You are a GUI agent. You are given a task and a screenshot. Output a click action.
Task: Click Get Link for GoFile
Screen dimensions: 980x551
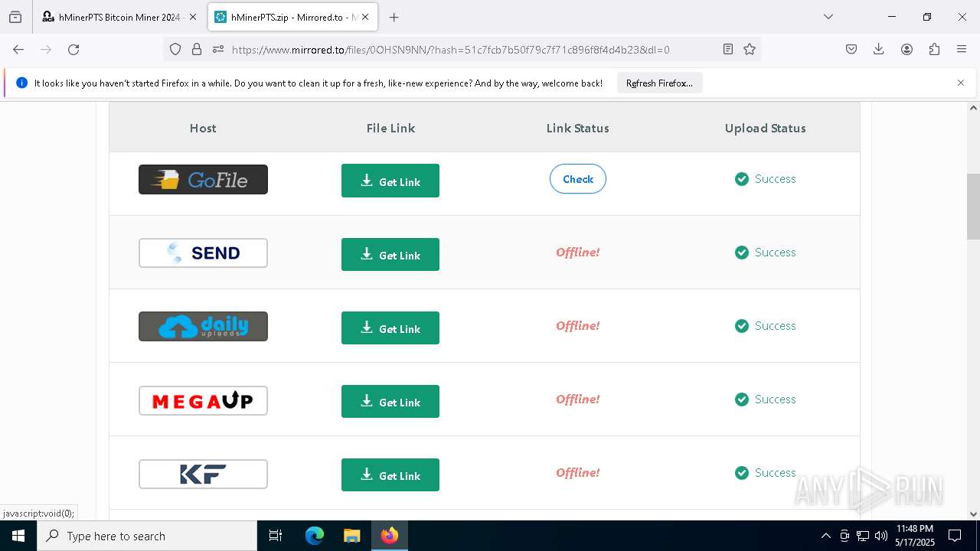390,181
